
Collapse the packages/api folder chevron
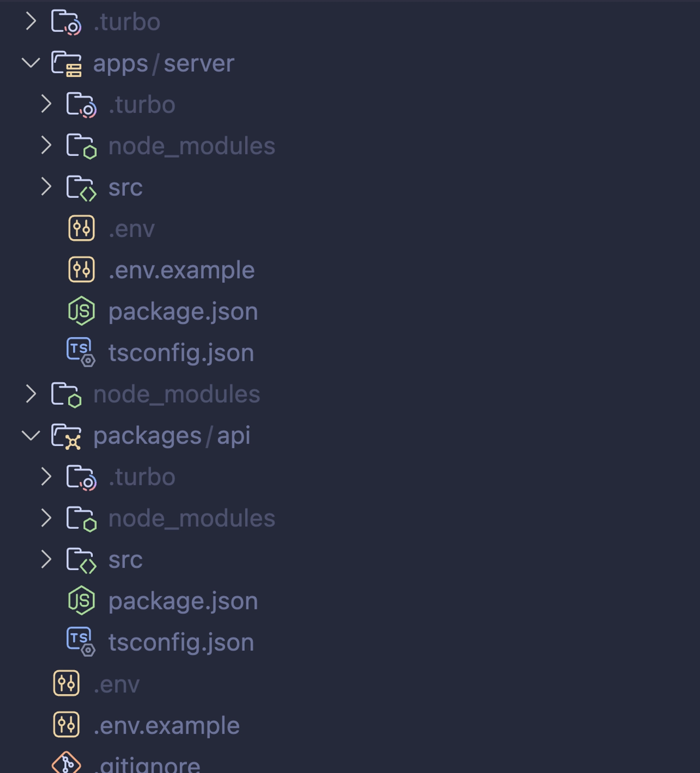click(31, 436)
